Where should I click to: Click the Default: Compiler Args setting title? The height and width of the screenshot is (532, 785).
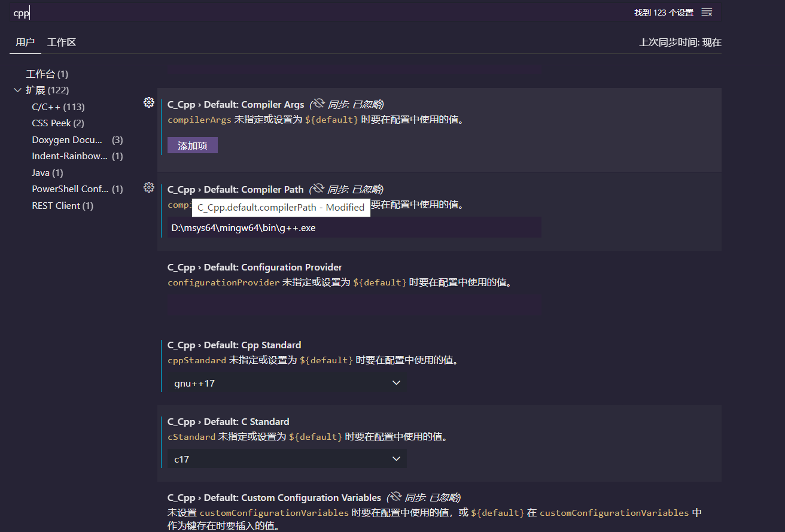(236, 104)
